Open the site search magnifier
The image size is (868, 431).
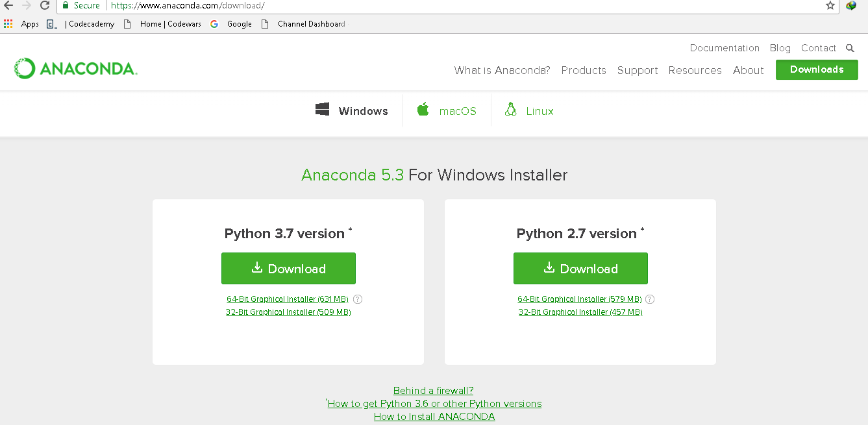click(x=850, y=47)
